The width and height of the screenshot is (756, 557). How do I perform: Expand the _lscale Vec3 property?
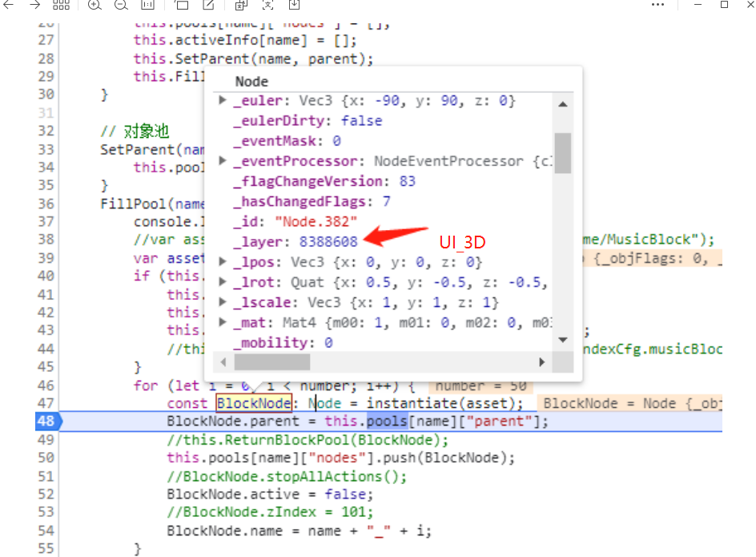(223, 301)
